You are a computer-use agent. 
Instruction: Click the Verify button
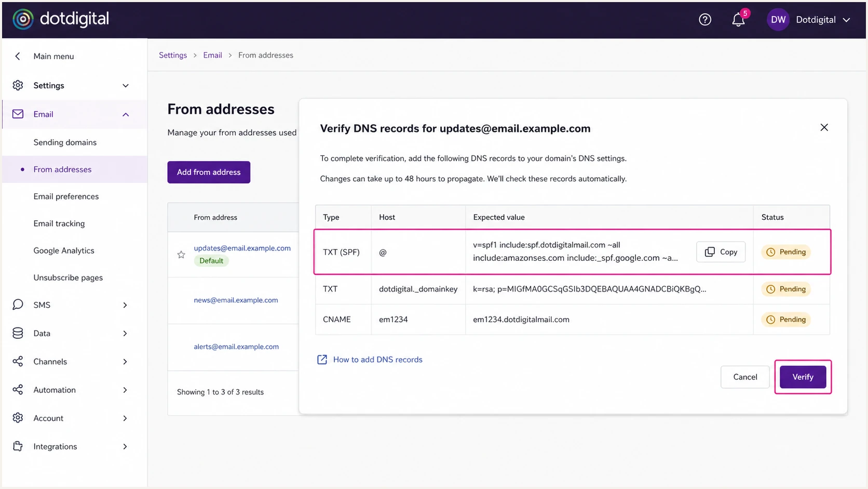(x=803, y=377)
